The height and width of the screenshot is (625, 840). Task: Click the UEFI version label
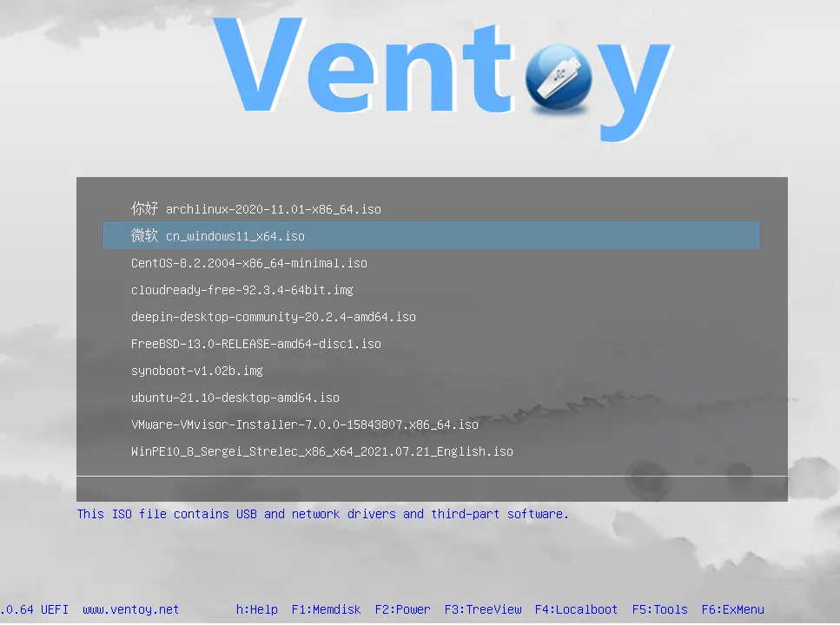35,609
